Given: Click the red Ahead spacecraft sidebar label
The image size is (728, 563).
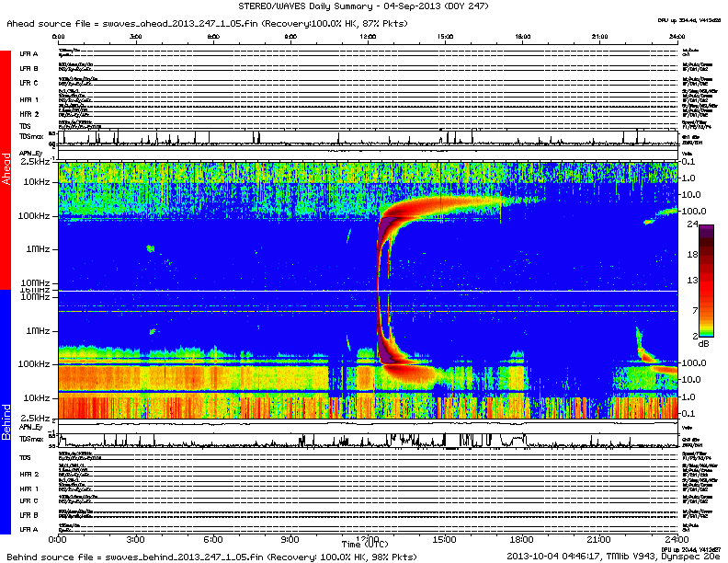Looking at the screenshot, I should coord(6,170).
